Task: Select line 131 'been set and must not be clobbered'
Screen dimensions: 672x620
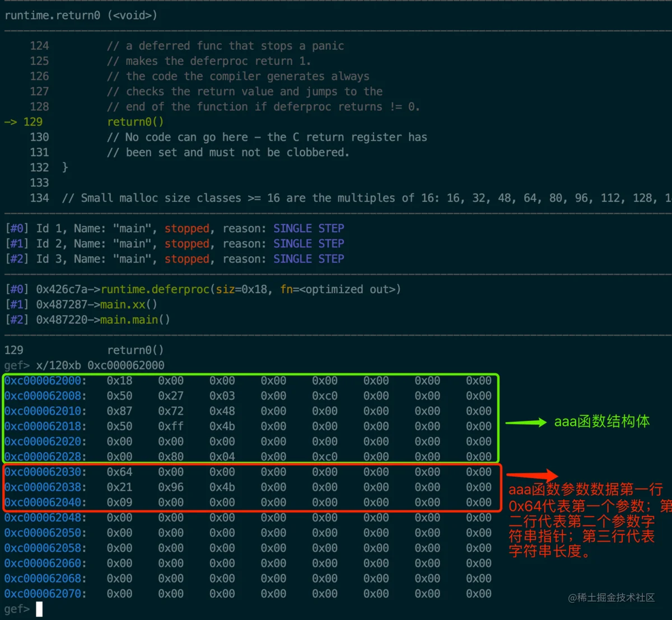Action: point(228,152)
